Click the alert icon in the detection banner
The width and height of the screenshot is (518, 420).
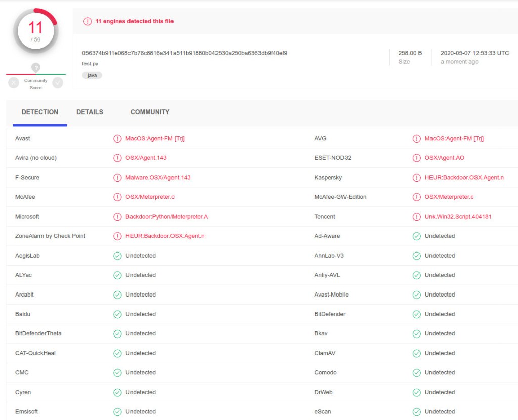(88, 21)
